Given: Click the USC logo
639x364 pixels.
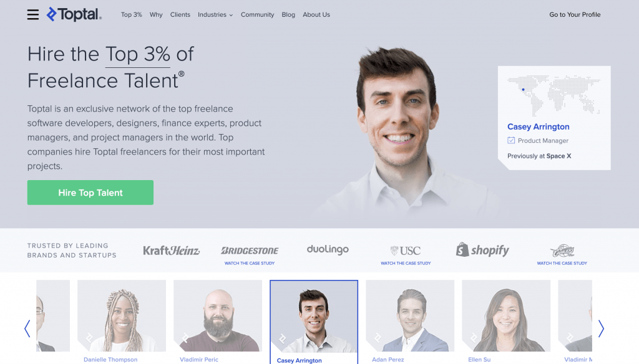Looking at the screenshot, I should point(406,251).
